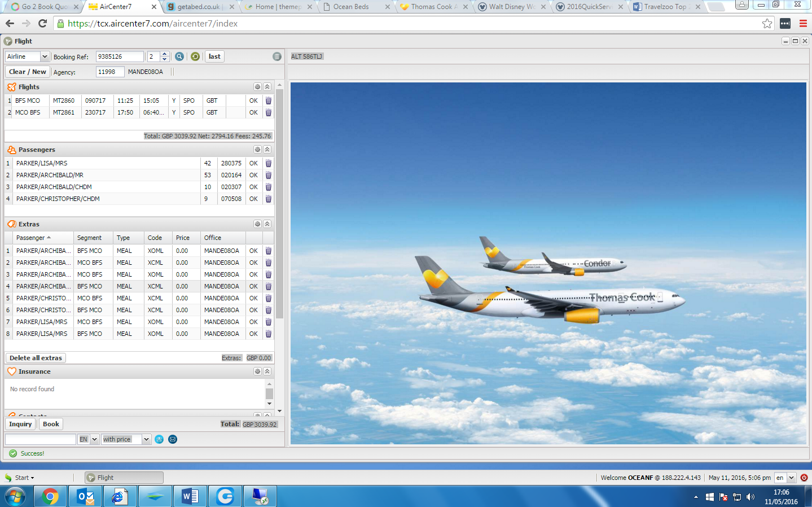Collapse the Extras section
This screenshot has height=507, width=812.
tap(267, 224)
